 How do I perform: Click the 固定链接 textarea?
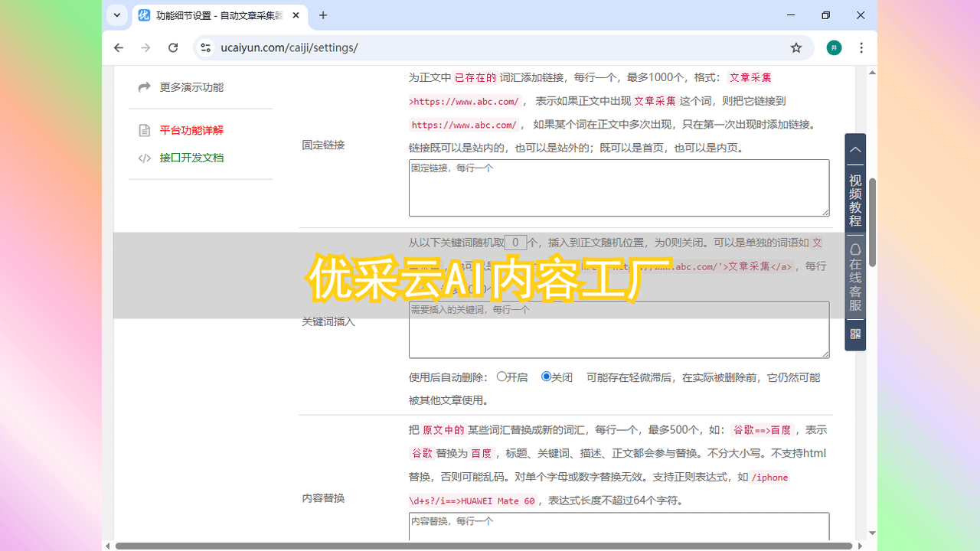(x=619, y=187)
